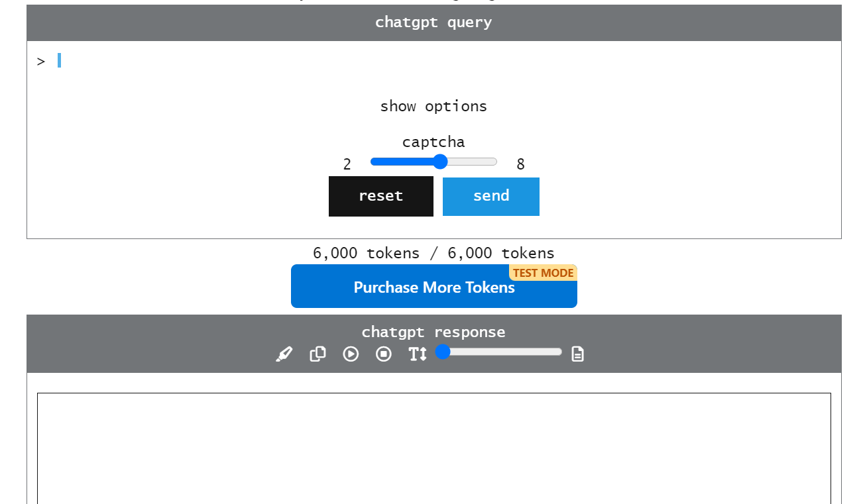
Task: Play the response audio
Action: pyautogui.click(x=351, y=354)
